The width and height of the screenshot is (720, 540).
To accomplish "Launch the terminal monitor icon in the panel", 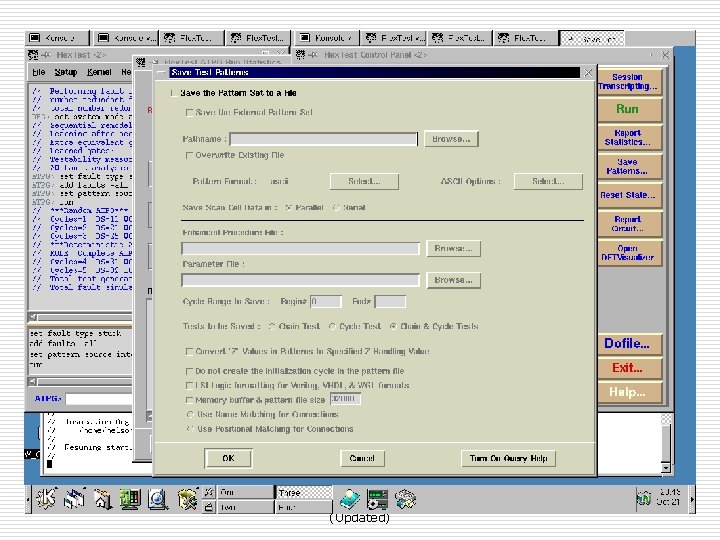I will pyautogui.click(x=130, y=499).
